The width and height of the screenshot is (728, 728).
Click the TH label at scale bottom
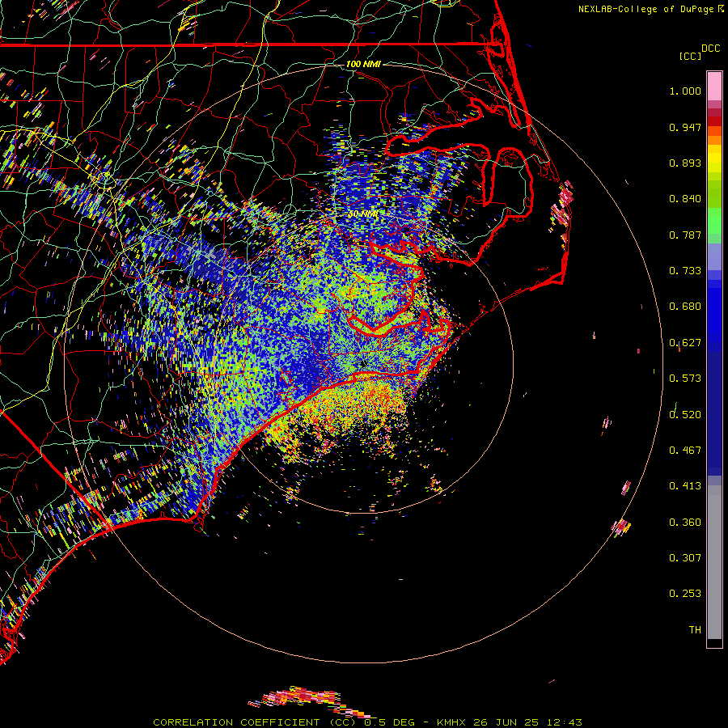(x=695, y=630)
